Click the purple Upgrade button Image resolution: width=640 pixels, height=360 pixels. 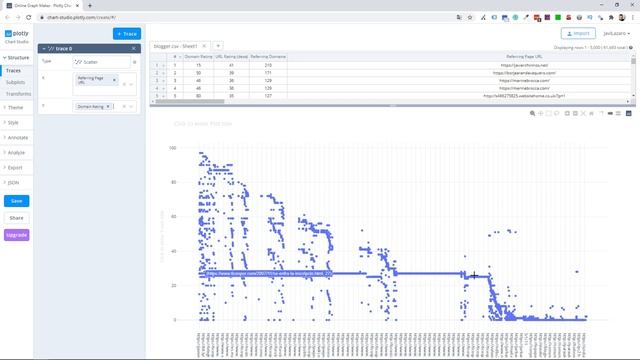[x=17, y=235]
